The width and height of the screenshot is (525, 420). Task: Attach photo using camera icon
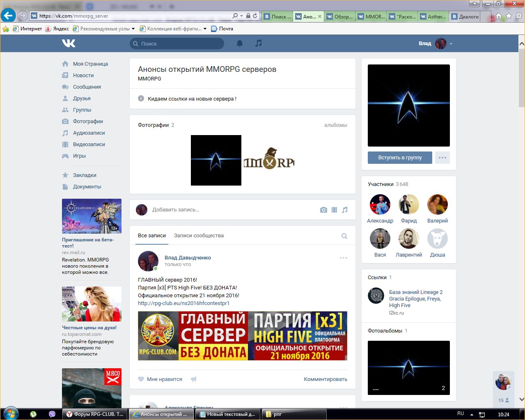pyautogui.click(x=323, y=210)
